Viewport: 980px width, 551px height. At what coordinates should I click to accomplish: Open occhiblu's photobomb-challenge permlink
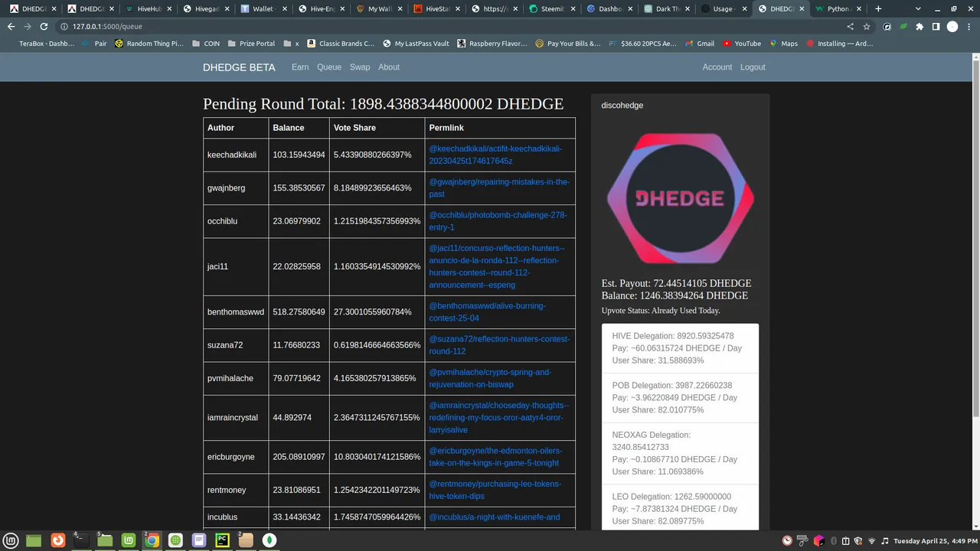point(498,221)
